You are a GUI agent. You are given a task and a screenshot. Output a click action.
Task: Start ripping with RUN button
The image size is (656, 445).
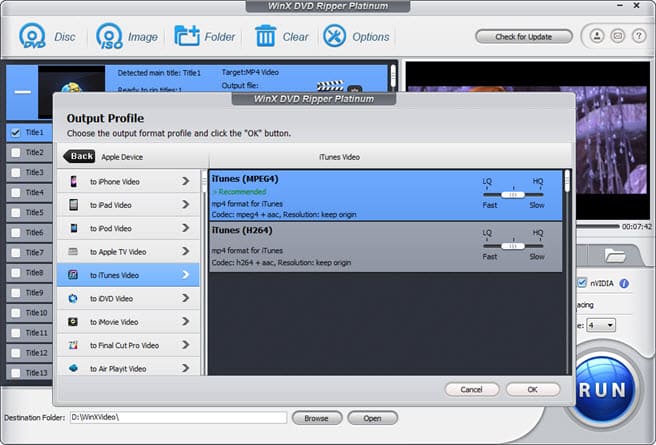tap(603, 390)
